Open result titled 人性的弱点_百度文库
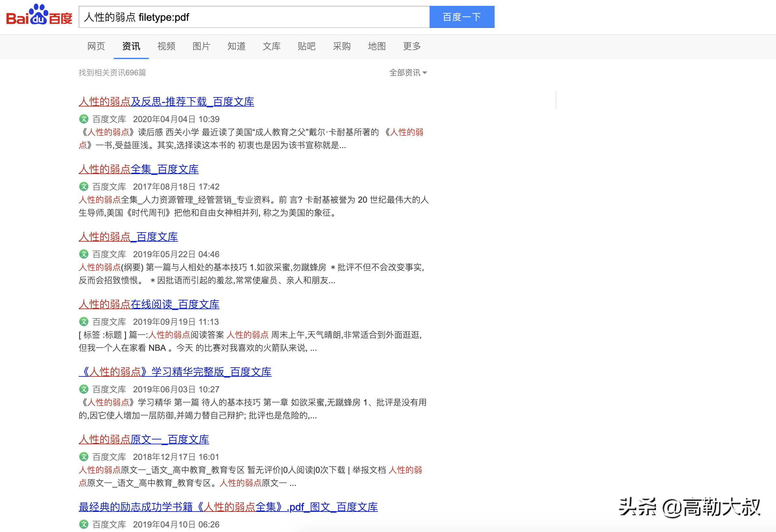 tap(128, 237)
